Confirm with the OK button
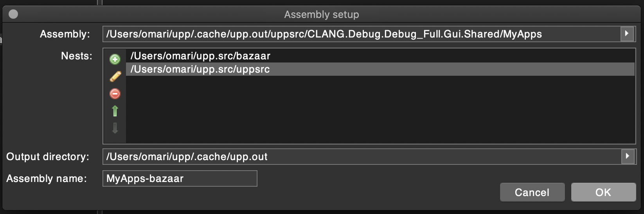 point(603,192)
